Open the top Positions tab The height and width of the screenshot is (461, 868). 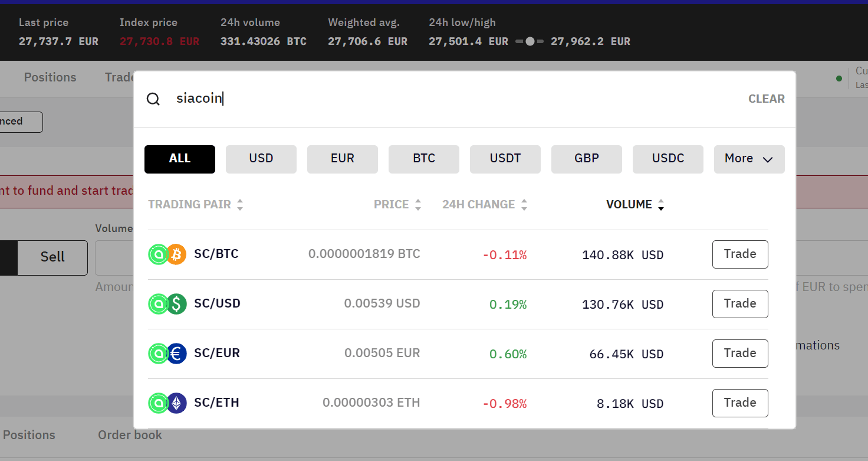point(50,78)
